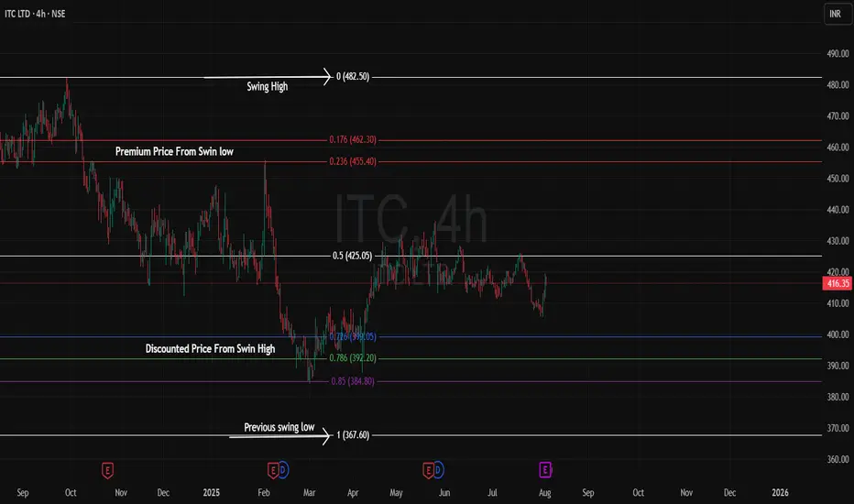The height and width of the screenshot is (504, 854).
Task: Click the May label on the time axis
Action: coord(396,493)
